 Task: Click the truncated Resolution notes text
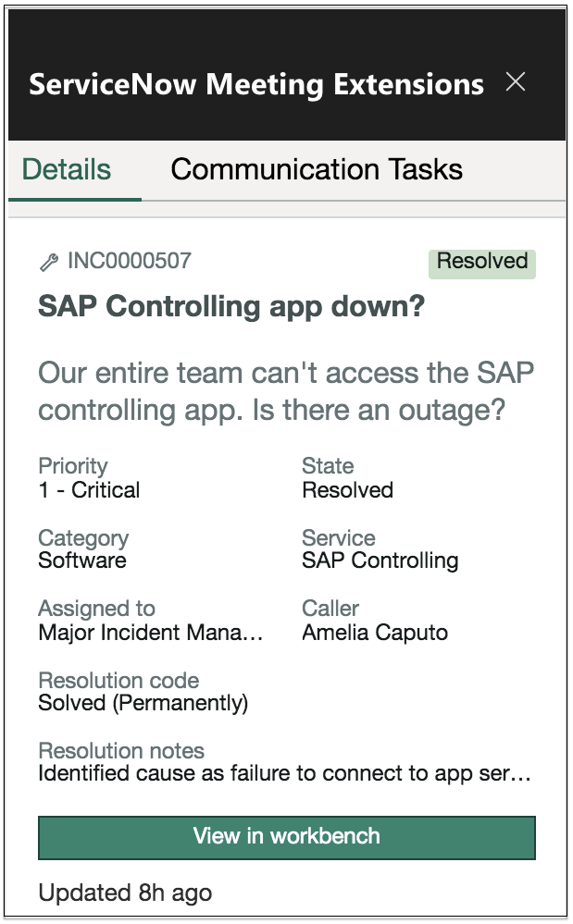285,774
